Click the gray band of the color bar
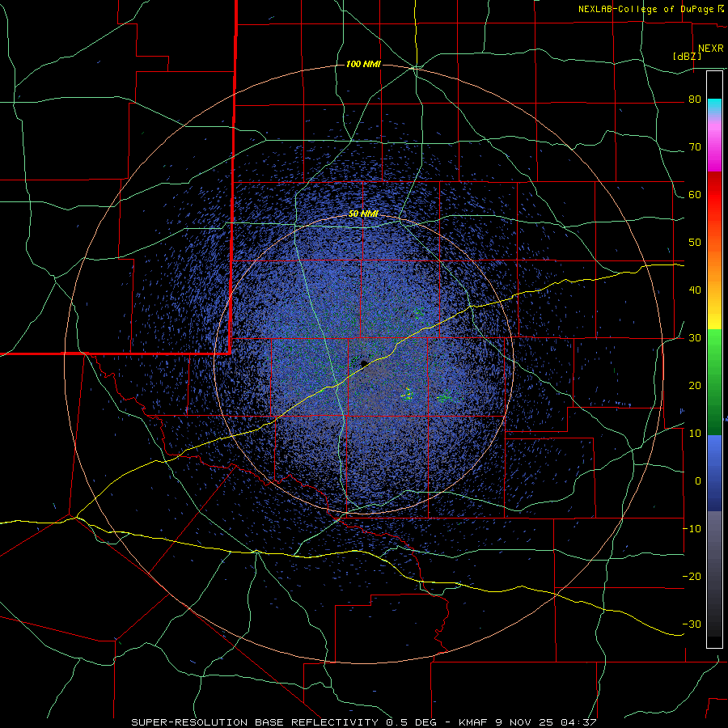The image size is (728, 728). 714,574
